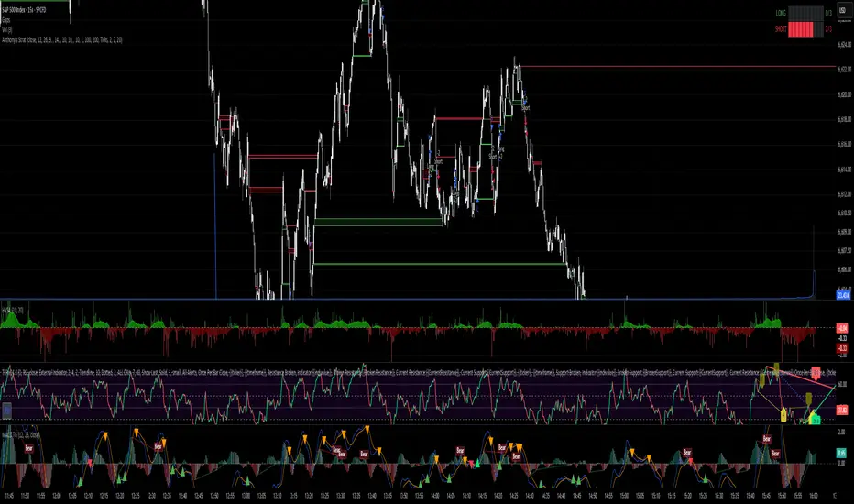Click the 13:00 time axis label
Image resolution: width=854 pixels, height=504 pixels.
pyautogui.click(x=246, y=496)
